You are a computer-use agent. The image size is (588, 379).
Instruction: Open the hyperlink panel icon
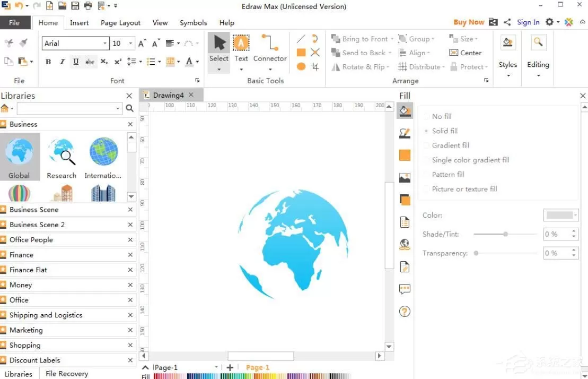pyautogui.click(x=405, y=245)
